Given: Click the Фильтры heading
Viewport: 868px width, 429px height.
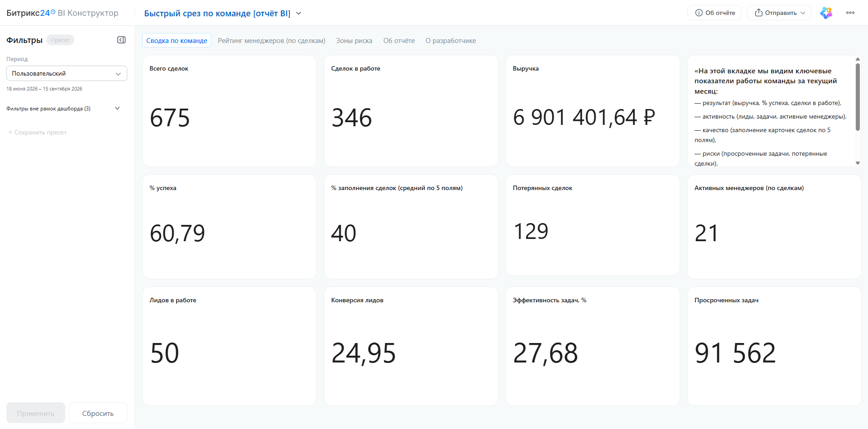Looking at the screenshot, I should pyautogui.click(x=24, y=40).
